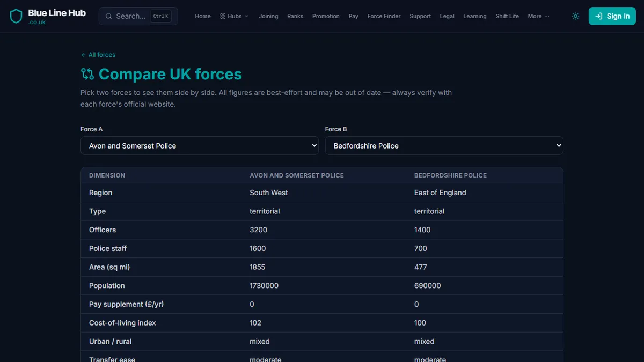Click the South West cell
644x362 pixels.
click(x=269, y=193)
